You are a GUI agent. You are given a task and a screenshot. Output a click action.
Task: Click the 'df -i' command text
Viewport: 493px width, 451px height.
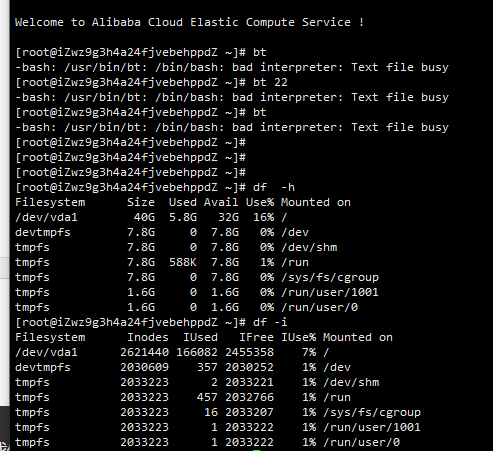pos(270,322)
